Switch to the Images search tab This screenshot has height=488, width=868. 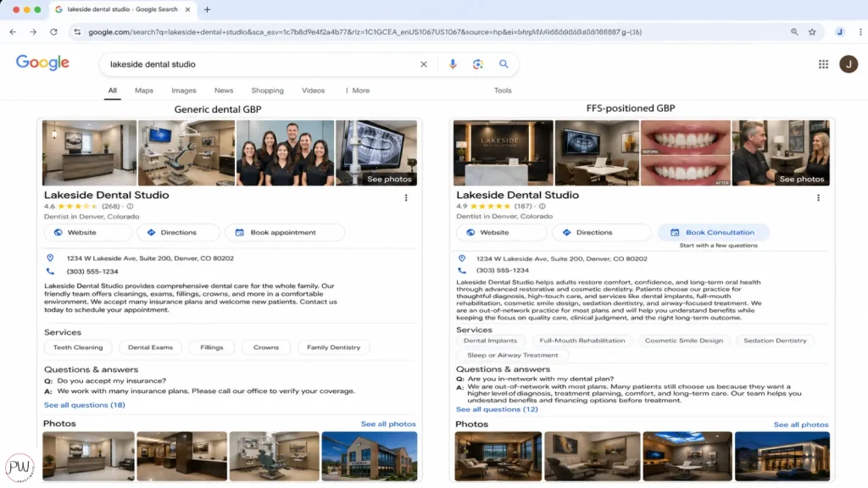point(183,91)
